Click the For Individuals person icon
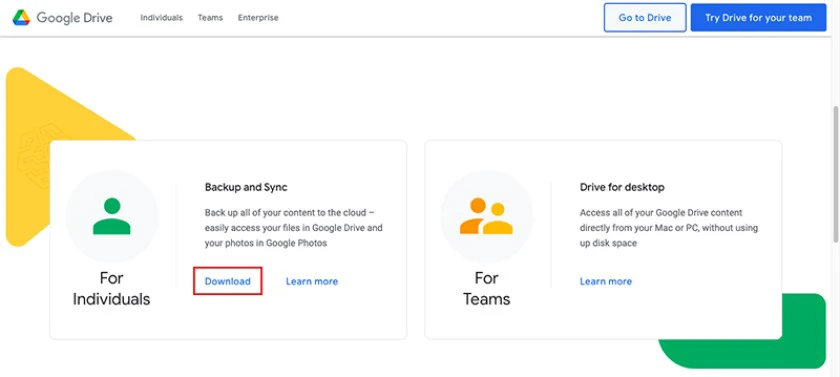The width and height of the screenshot is (840, 377). coord(111,216)
